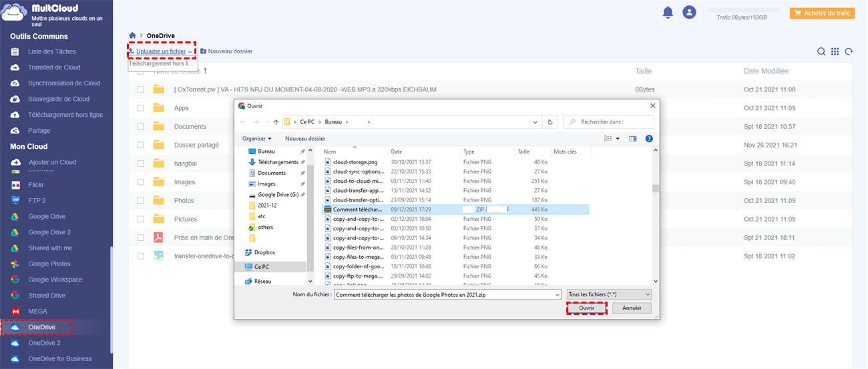Select Google Workspace in sidebar
868x369 pixels.
[x=55, y=280]
